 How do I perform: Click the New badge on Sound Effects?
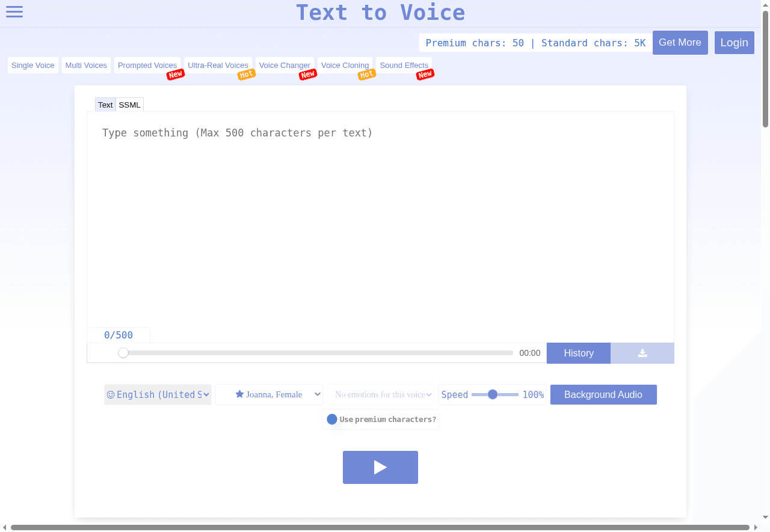425,74
